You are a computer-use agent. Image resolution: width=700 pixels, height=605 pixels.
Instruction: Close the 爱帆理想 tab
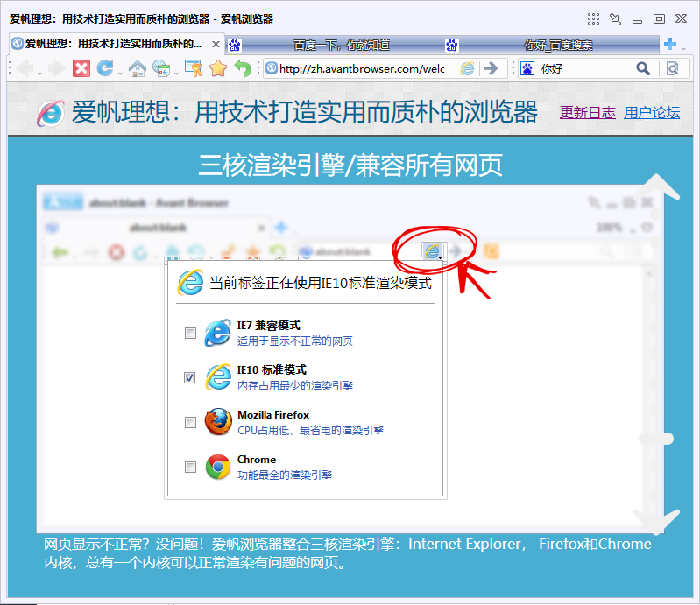(216, 44)
